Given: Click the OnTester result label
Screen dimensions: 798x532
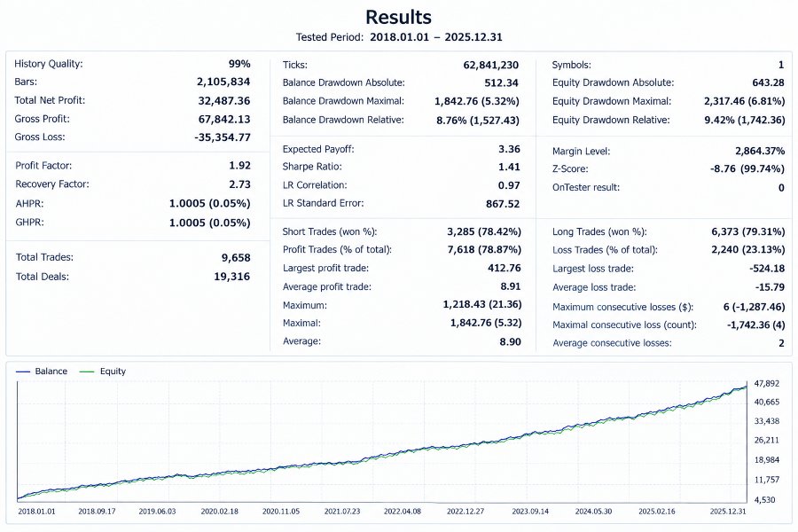Looking at the screenshot, I should (586, 187).
